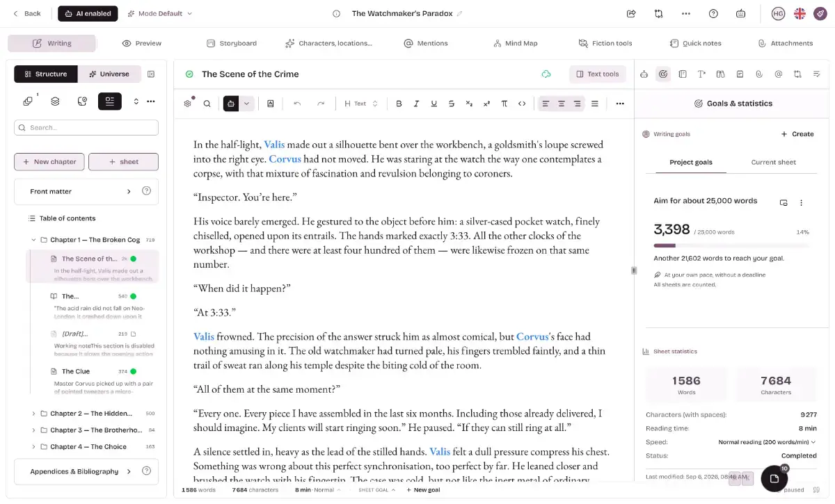Click the undo arrow in toolbar
835x504 pixels.
coord(297,104)
